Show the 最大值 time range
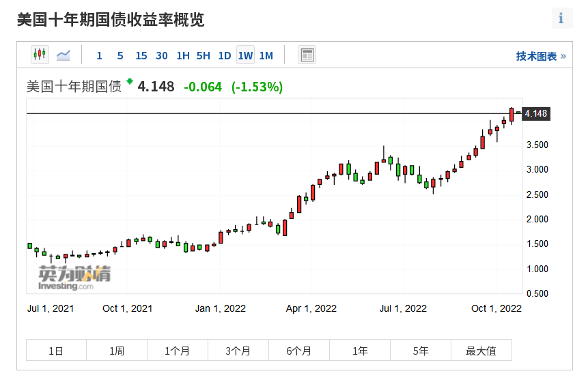Image resolution: width=588 pixels, height=382 pixels. 481,351
